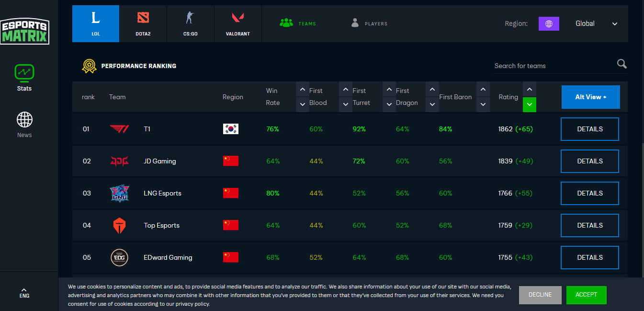
Task: Open the Global region dropdown
Action: pyautogui.click(x=597, y=23)
